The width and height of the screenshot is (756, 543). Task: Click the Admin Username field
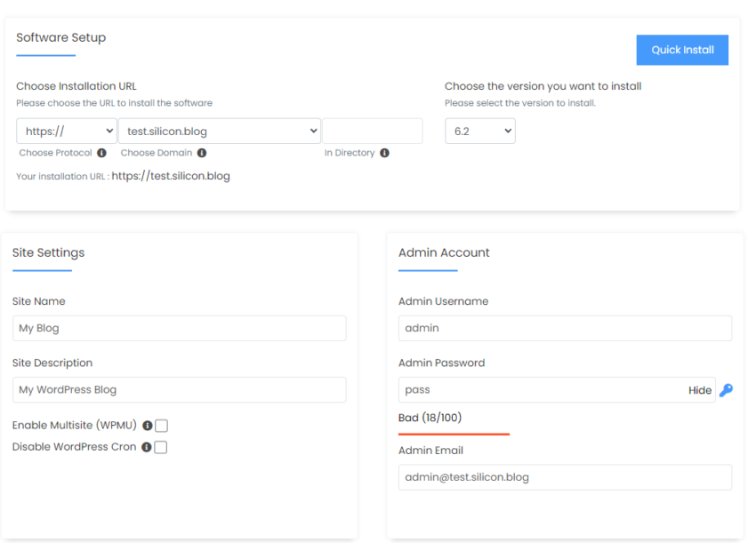565,328
